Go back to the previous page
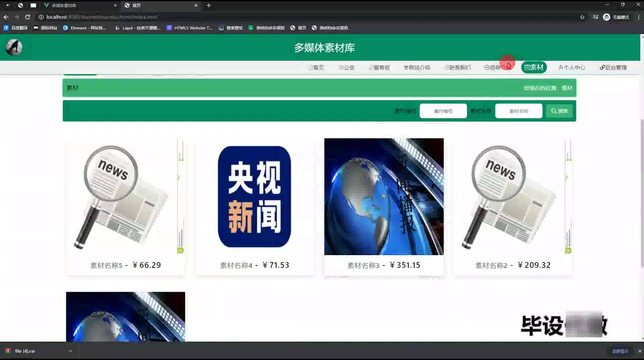The width and height of the screenshot is (644, 360). [6, 17]
